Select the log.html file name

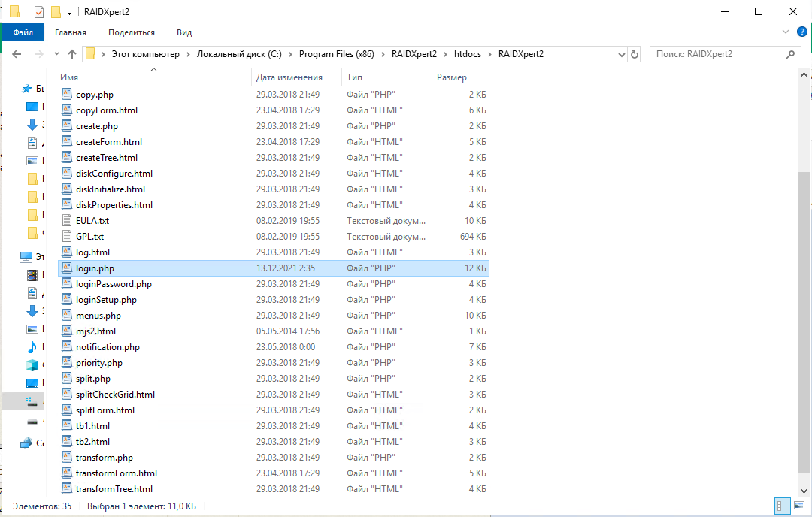pyautogui.click(x=92, y=252)
